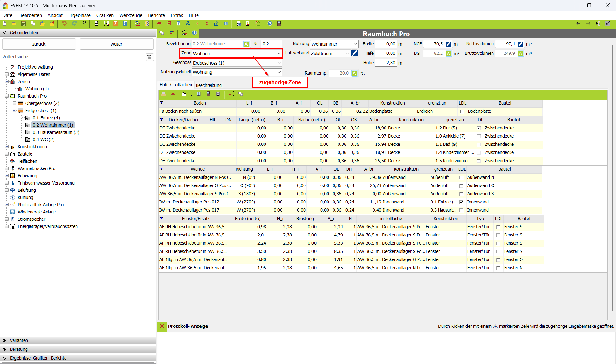Click the magic wand toolbar icon
616x364 pixels.
click(x=84, y=24)
